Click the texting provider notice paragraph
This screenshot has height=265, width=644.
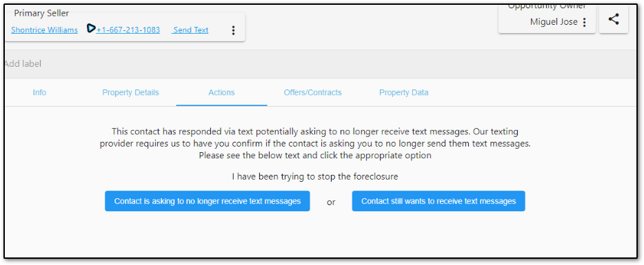[315, 144]
